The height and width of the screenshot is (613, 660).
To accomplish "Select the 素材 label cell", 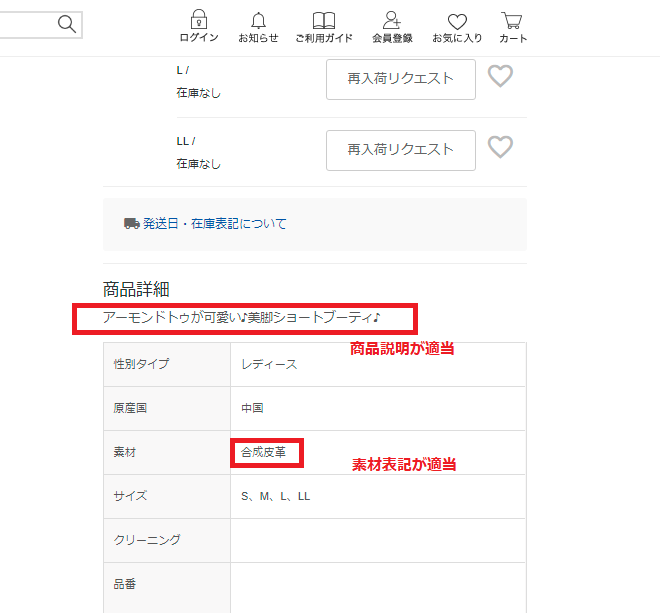I will tap(167, 453).
